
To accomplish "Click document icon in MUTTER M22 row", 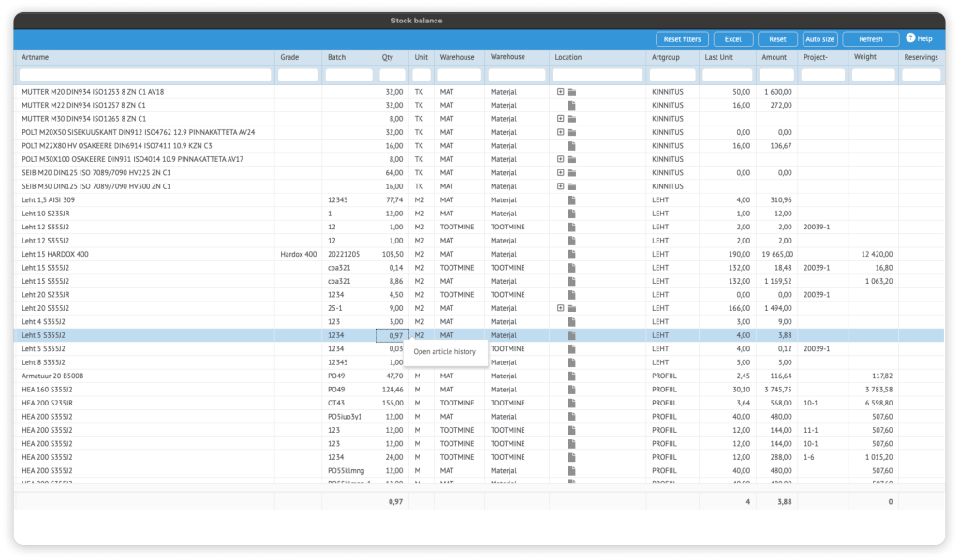I will tap(571, 106).
